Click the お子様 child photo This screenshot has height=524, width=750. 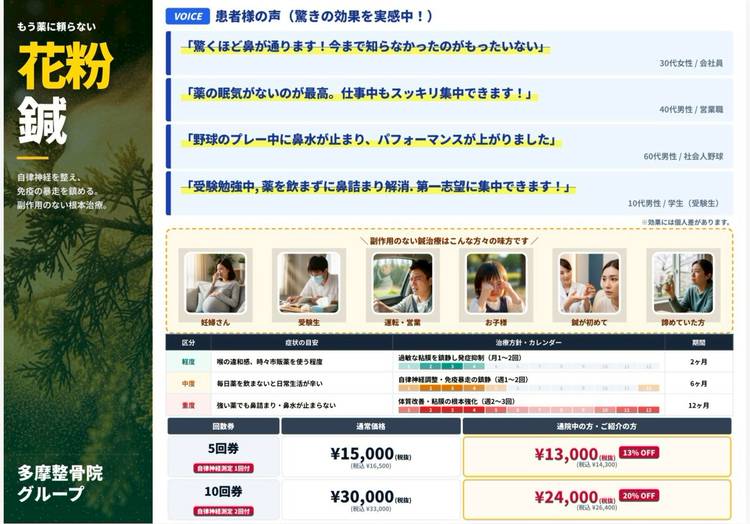[495, 282]
